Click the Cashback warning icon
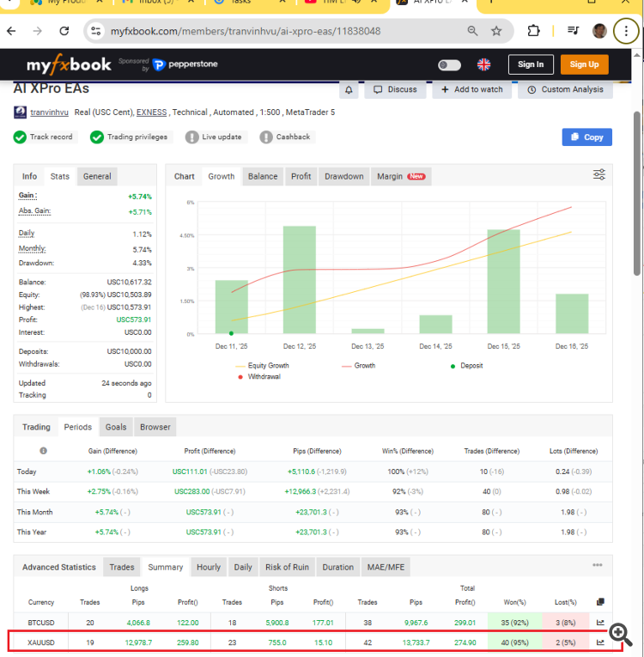Viewport: 644px width, 657px height. pyautogui.click(x=266, y=137)
